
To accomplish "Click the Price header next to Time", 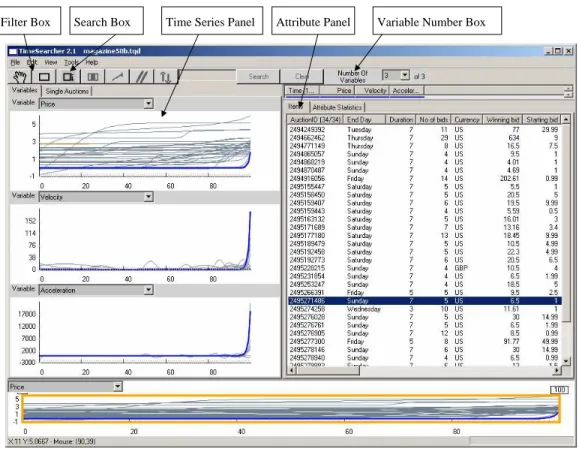I will tap(337, 90).
